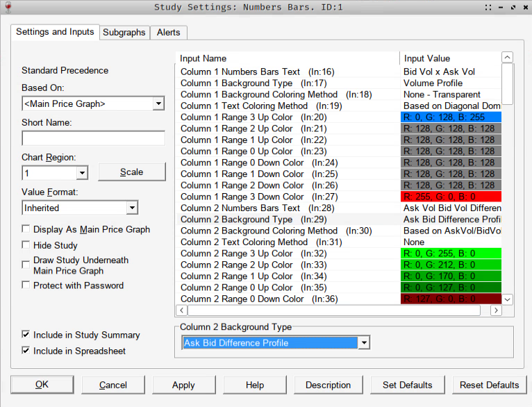Enable Protect with Password
532x407 pixels.
point(26,285)
